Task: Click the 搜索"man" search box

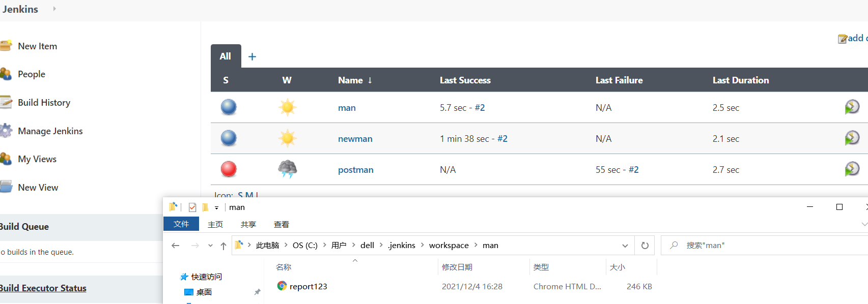Action: (x=764, y=246)
